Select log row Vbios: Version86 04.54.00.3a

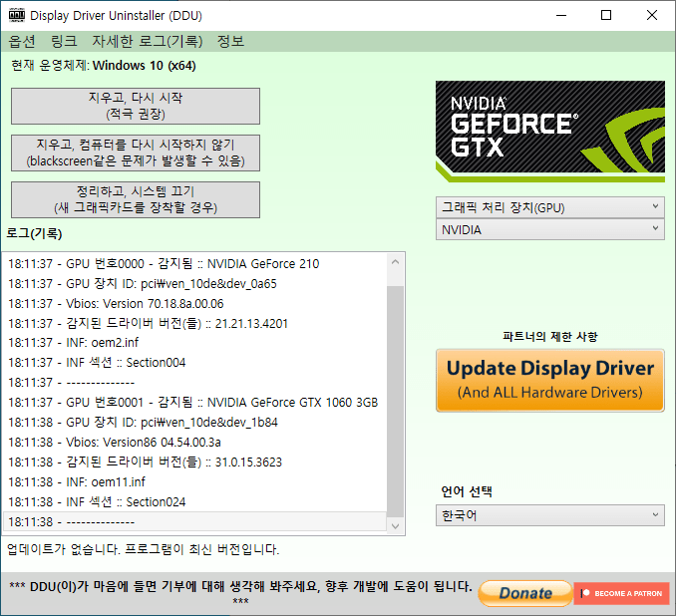194,442
